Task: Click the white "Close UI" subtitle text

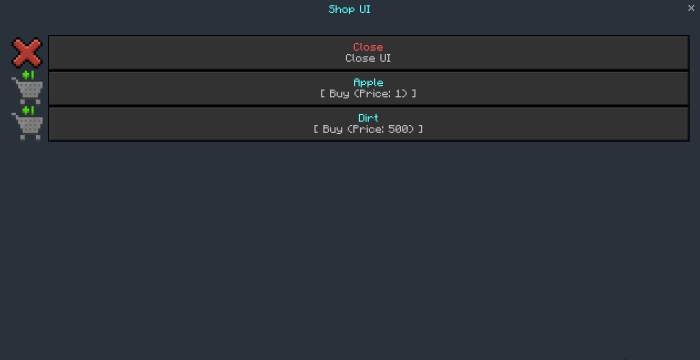Action: [x=368, y=59]
